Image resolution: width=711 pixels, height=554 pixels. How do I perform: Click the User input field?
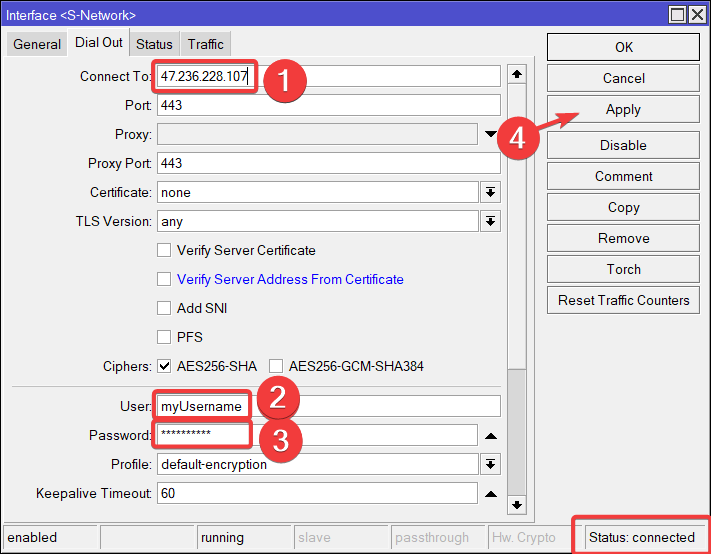[x=329, y=406]
